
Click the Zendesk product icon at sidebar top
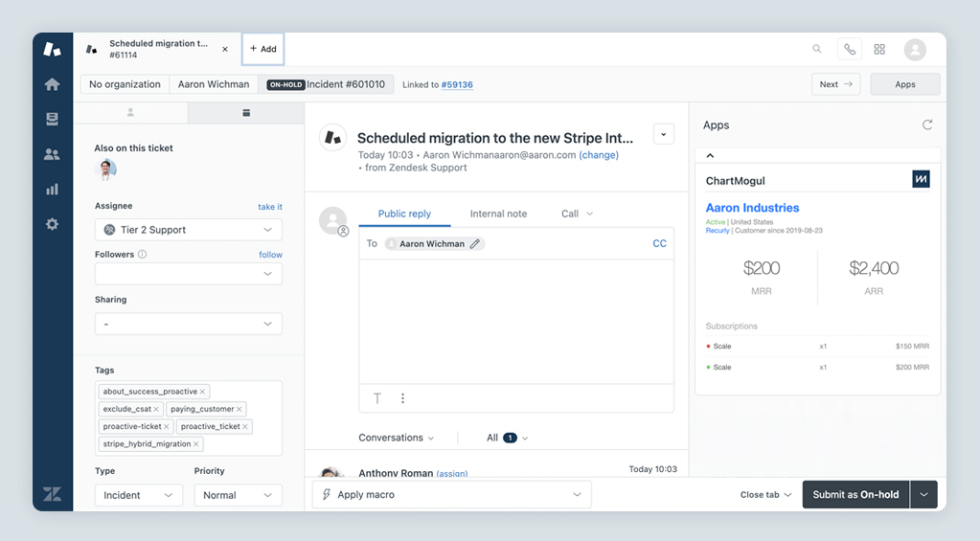(52, 50)
